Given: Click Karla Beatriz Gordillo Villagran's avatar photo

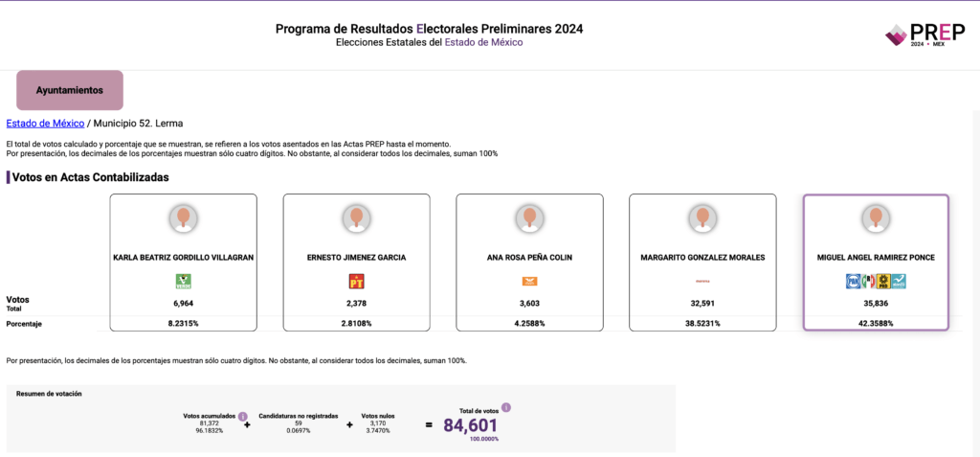Looking at the screenshot, I should click(183, 218).
